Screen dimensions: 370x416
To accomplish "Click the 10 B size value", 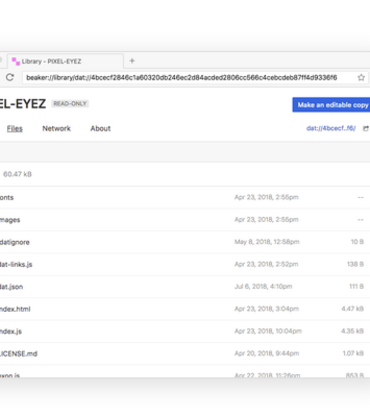I will [357, 242].
